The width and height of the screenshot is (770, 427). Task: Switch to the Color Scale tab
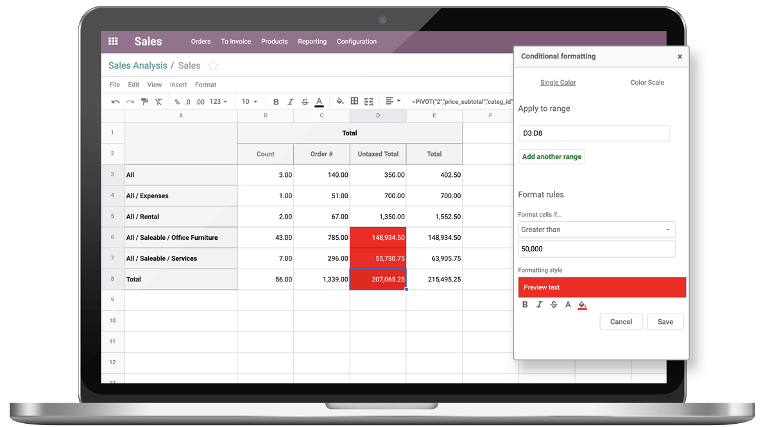point(647,82)
